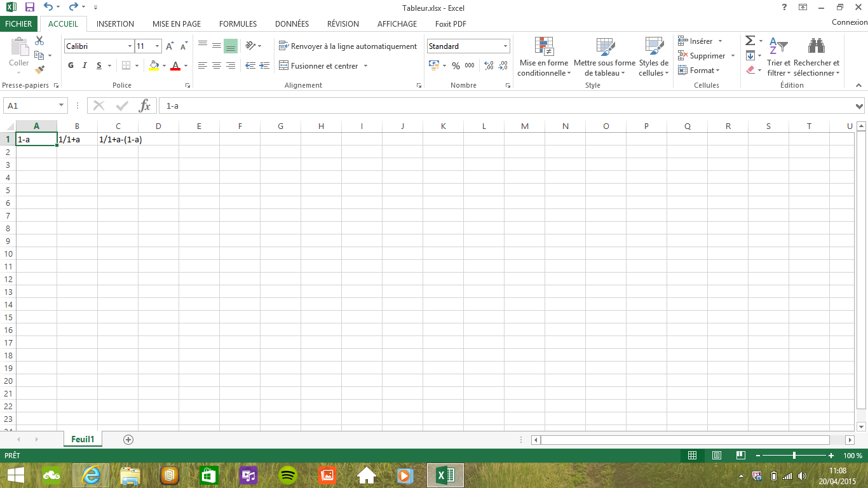
Task: Click the increase font size icon
Action: point(170,46)
